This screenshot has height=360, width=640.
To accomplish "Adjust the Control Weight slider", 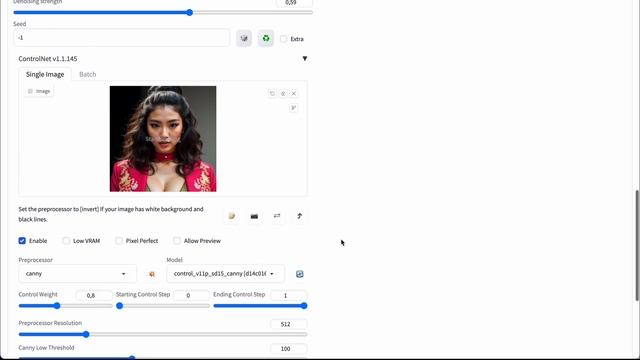I will 65,306.
